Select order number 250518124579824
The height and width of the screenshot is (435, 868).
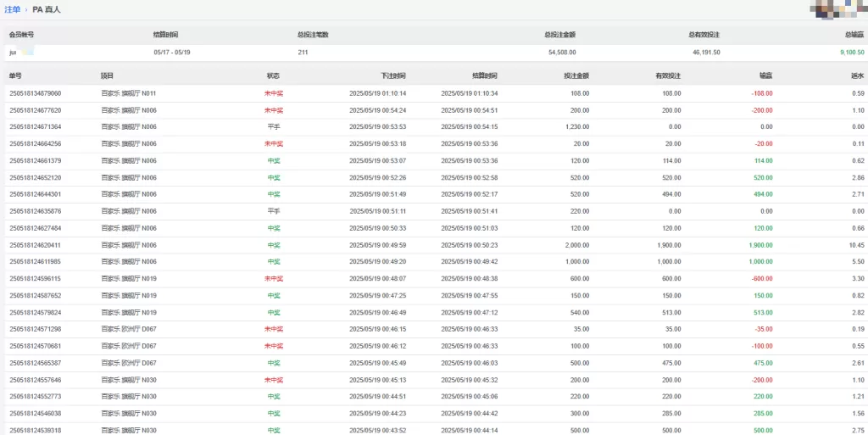point(36,312)
